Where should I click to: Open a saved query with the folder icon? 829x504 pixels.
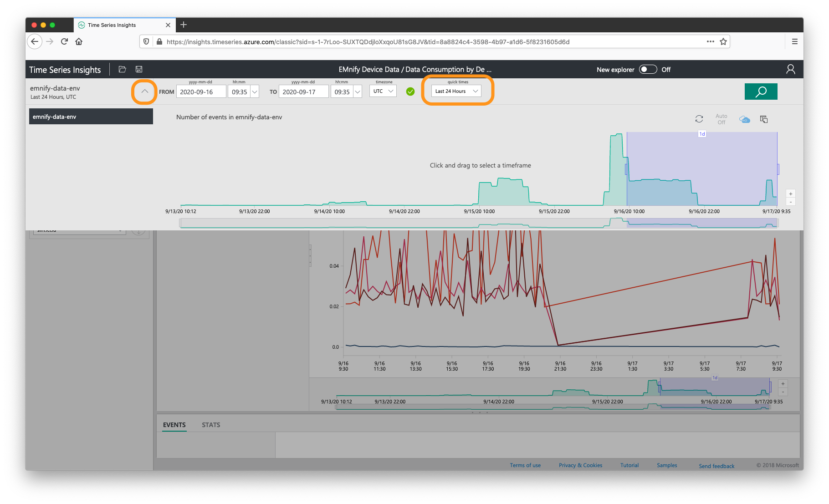[x=122, y=69]
